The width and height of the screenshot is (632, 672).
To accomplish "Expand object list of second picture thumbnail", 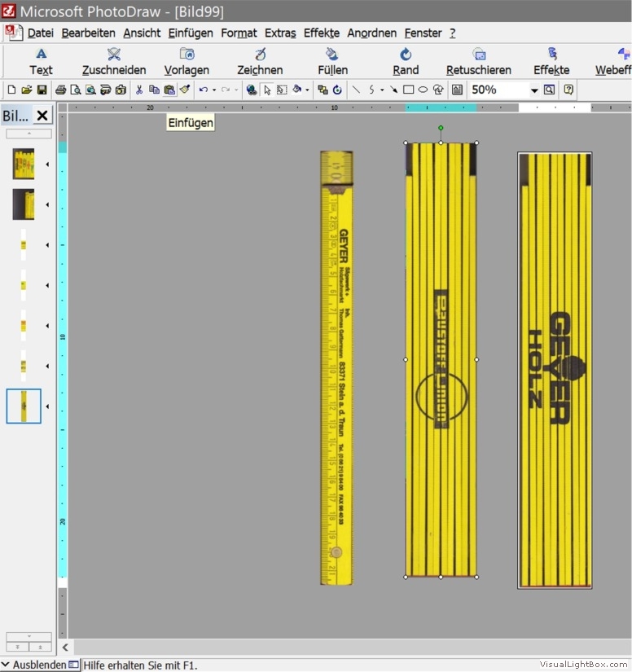I will click(47, 204).
